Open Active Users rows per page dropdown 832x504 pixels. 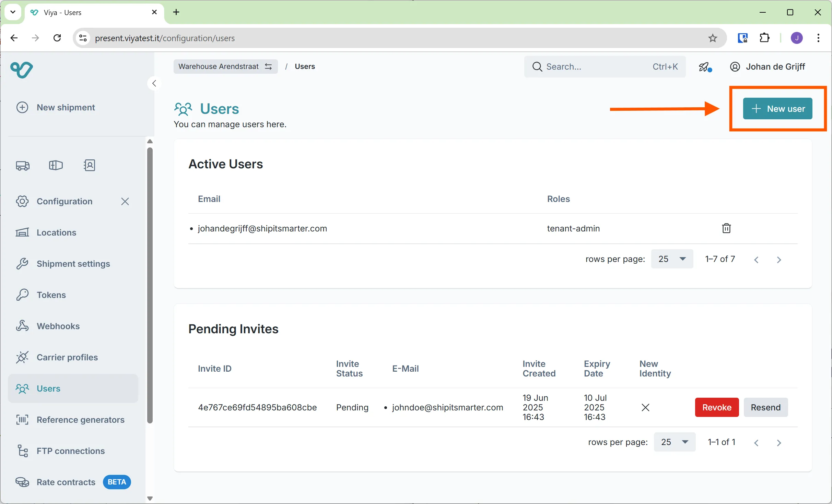coord(671,259)
